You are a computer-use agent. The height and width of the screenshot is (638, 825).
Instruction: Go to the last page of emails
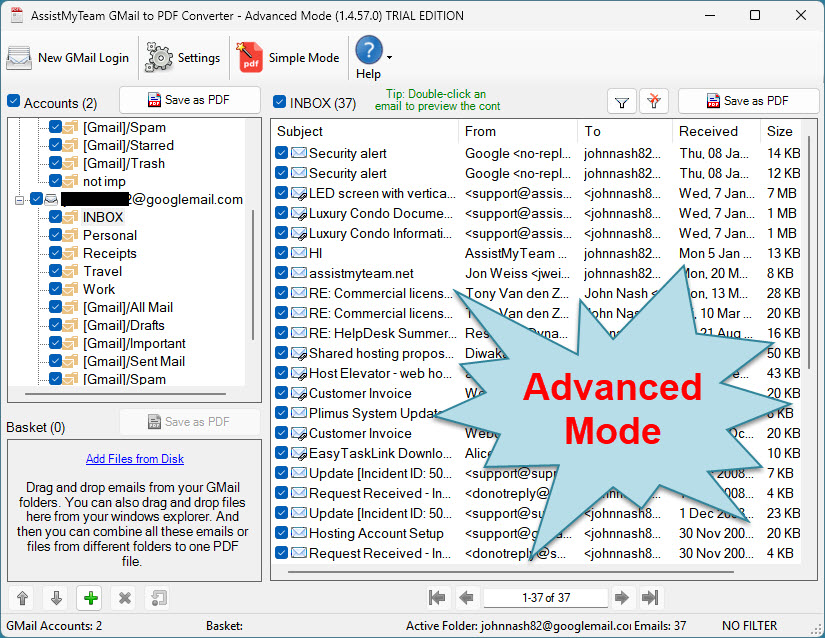click(650, 598)
